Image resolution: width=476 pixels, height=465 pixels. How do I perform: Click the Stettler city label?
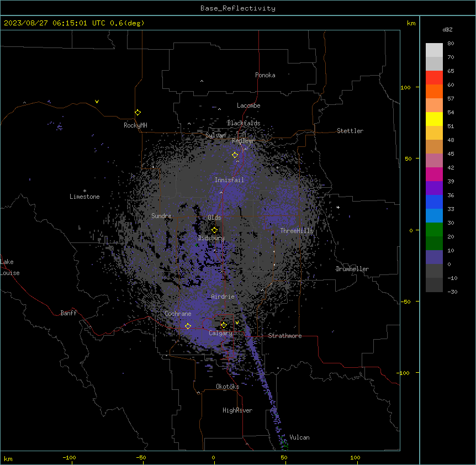350,131
